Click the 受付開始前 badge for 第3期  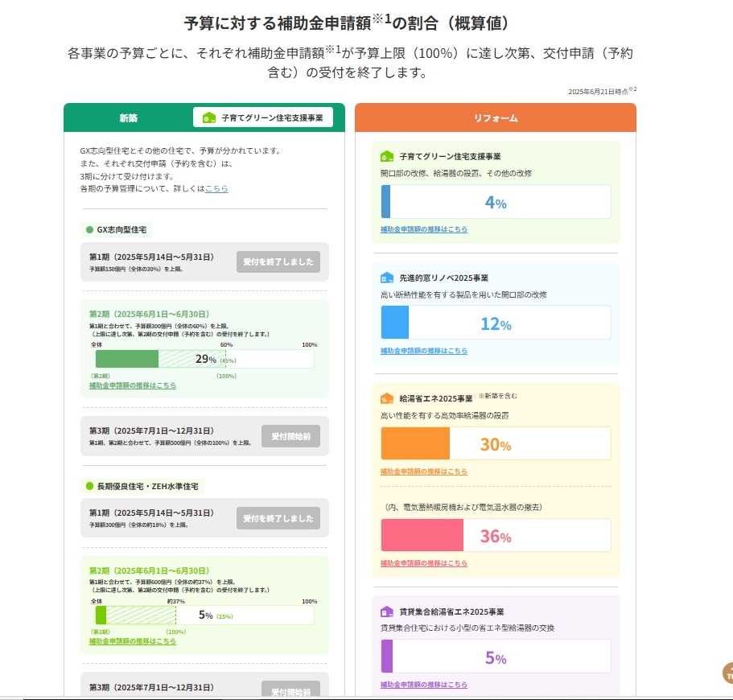tap(291, 435)
